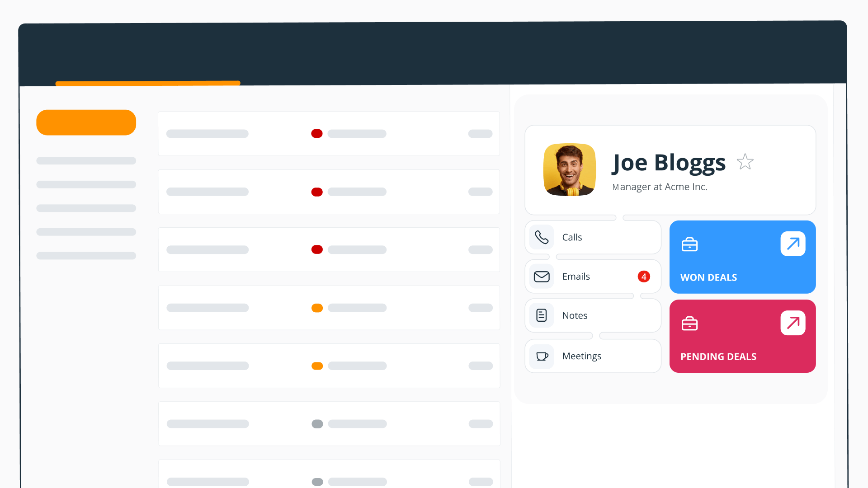Select the document icon for Notes
The height and width of the screenshot is (488, 868).
(542, 315)
